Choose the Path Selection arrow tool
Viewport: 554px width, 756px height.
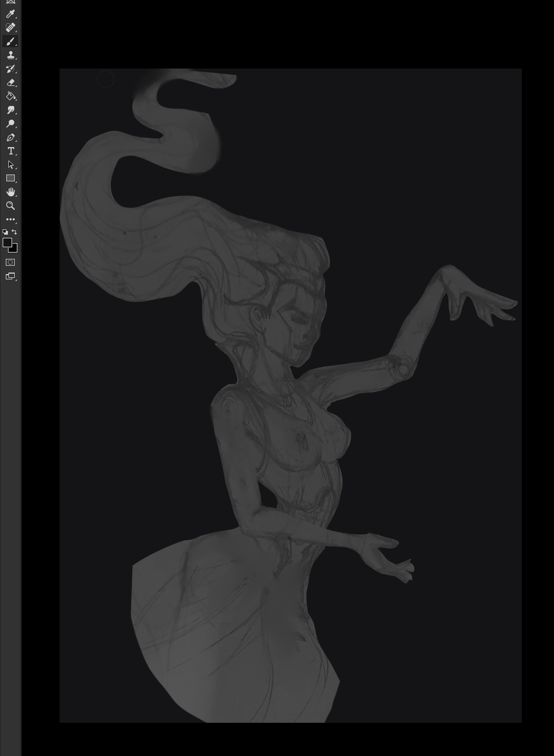click(x=10, y=165)
